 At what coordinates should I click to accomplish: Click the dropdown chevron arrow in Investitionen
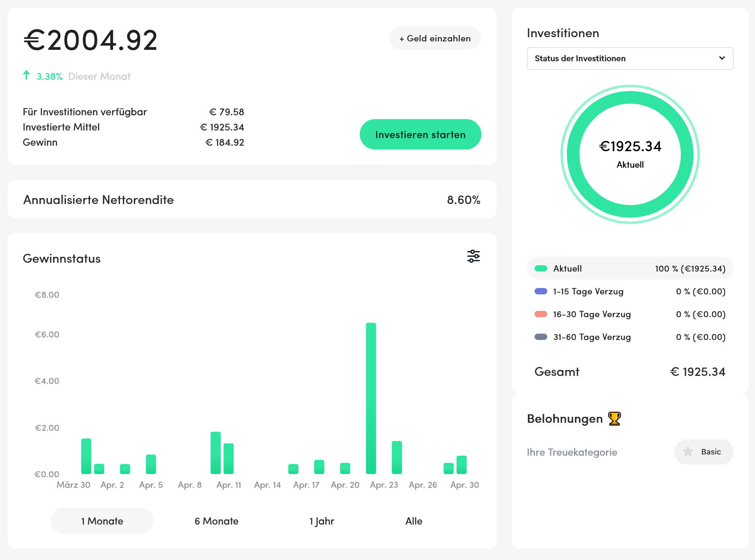(722, 58)
